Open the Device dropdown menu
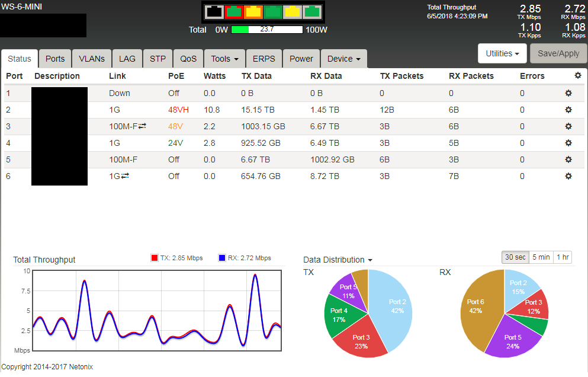 pos(343,59)
